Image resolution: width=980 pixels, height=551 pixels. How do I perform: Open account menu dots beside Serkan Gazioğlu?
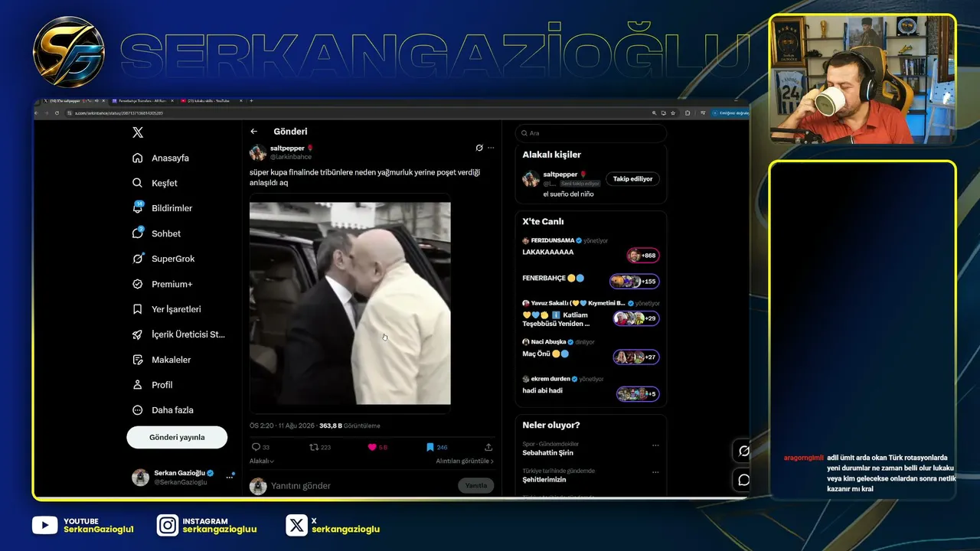coord(230,477)
